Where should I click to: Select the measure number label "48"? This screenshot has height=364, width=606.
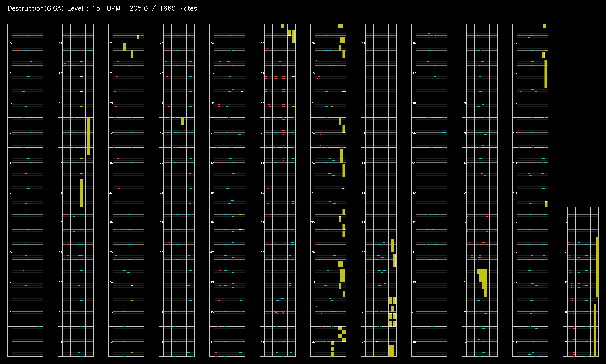(212, 222)
